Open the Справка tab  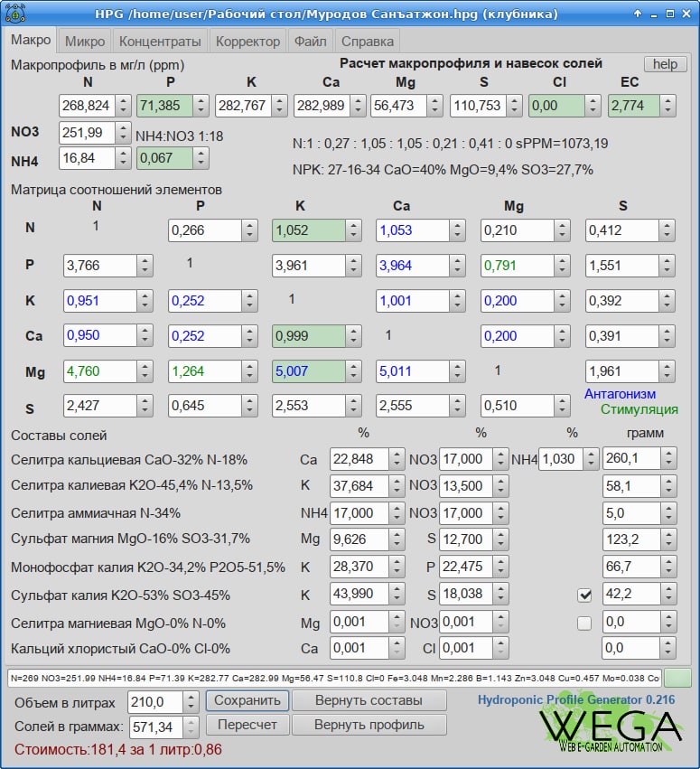367,42
